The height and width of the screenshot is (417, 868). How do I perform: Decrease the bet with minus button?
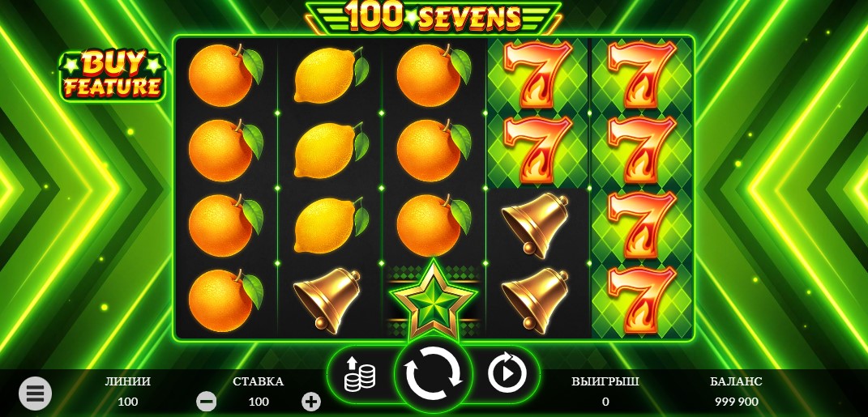tap(207, 402)
